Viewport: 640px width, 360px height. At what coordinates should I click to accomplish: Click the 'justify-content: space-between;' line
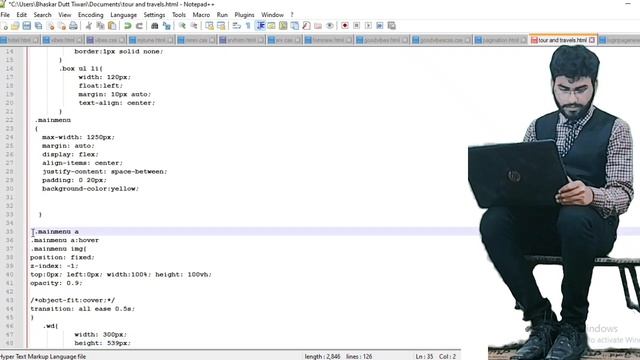(104, 171)
